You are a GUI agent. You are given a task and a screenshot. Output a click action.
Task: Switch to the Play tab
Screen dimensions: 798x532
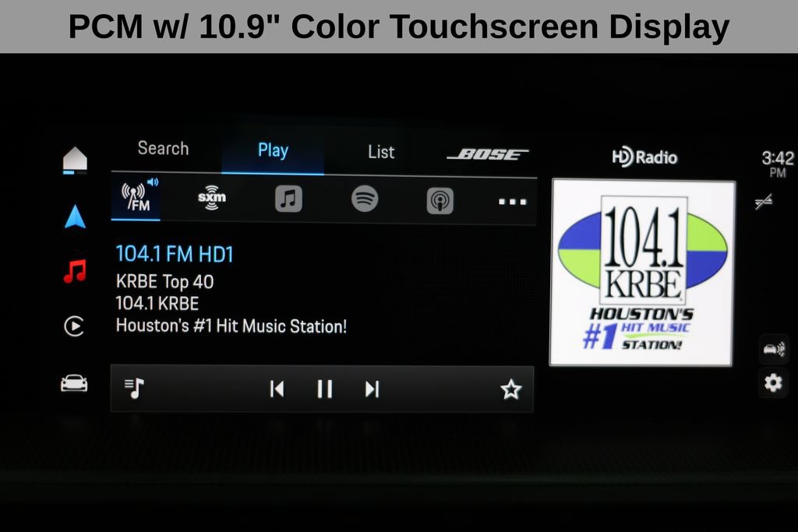coord(273,150)
